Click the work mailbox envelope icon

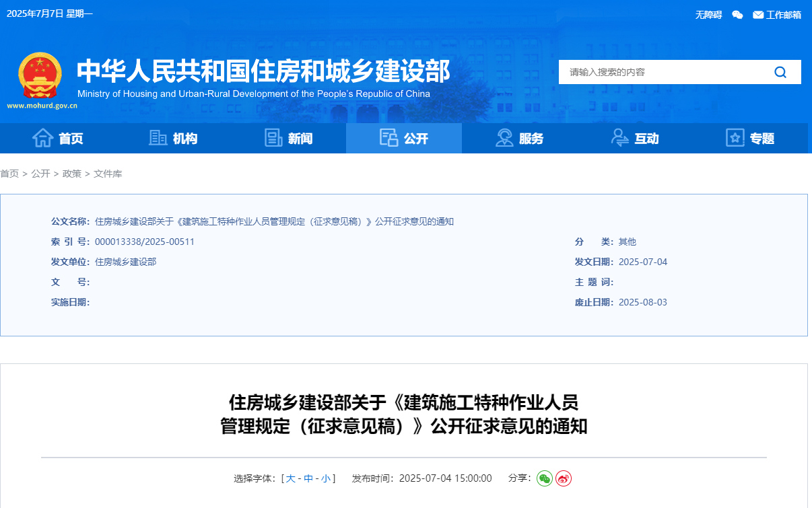pyautogui.click(x=758, y=15)
